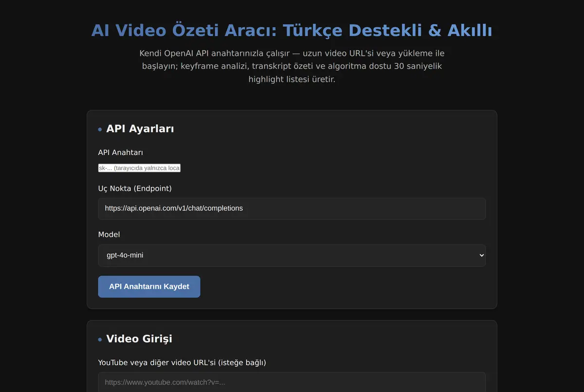Click the API Anahtarı input field
584x392 pixels.
pyautogui.click(x=139, y=168)
